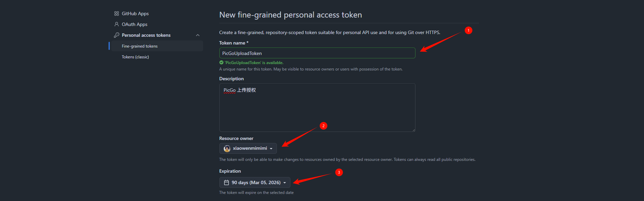Viewport: 644px width, 201px height.
Task: Open the GitHub Apps sidebar link
Action: [x=135, y=13]
